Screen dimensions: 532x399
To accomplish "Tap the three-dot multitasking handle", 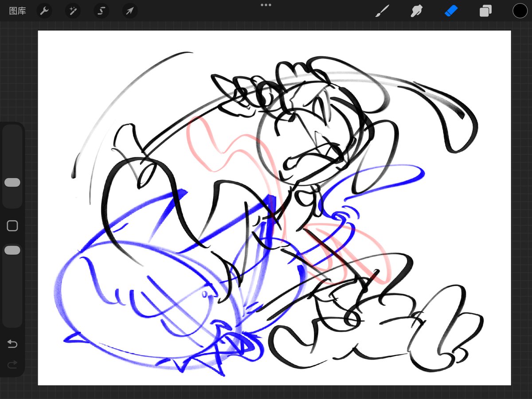I will pyautogui.click(x=266, y=5).
